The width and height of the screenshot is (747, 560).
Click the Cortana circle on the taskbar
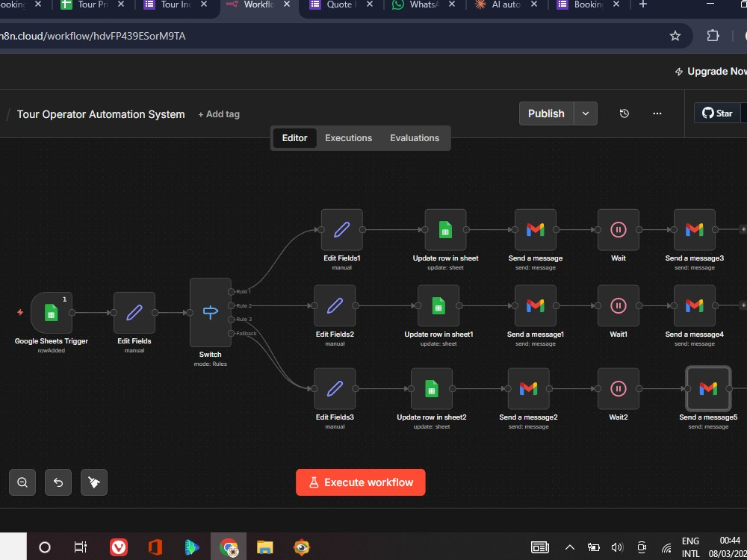44,547
